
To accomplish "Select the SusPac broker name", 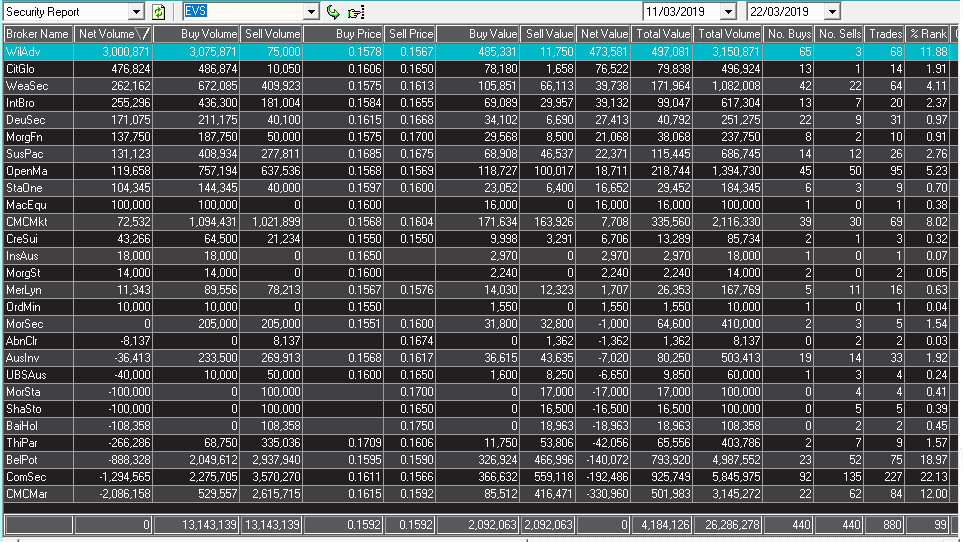I will point(25,154).
